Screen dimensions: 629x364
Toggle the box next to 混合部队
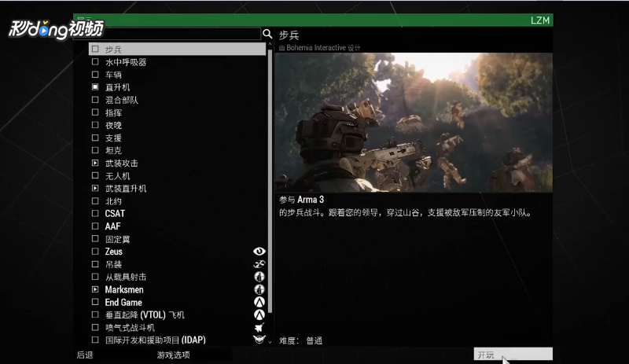(x=95, y=100)
